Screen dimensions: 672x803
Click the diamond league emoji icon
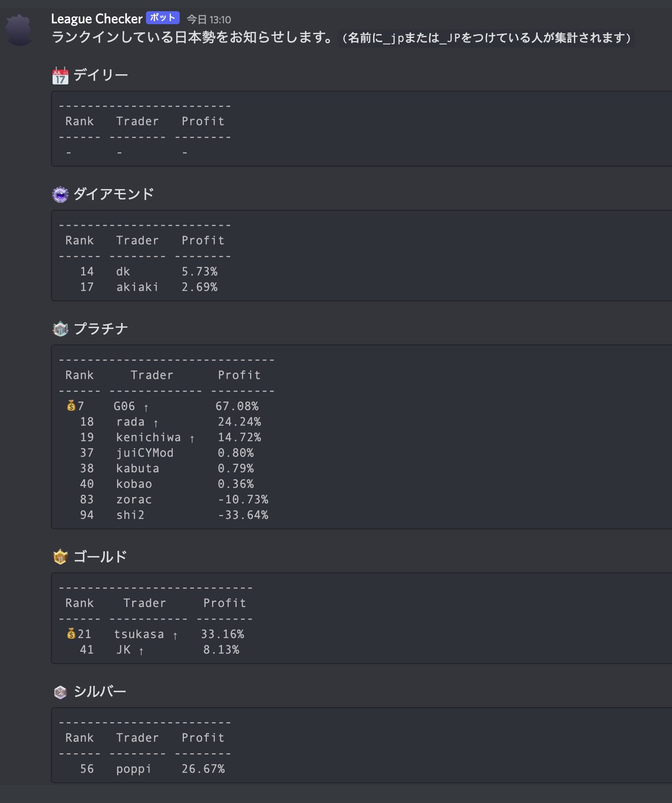point(60,195)
